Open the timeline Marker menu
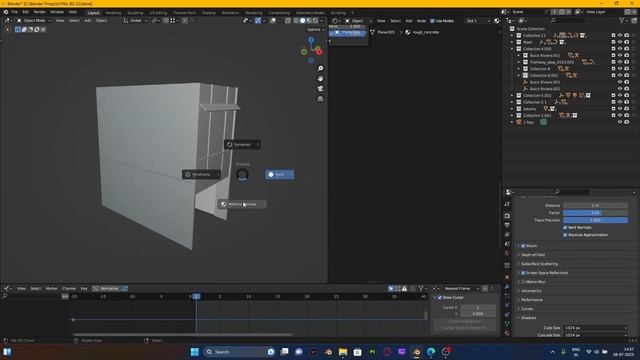Screen dimensions: 640x360 point(51,289)
